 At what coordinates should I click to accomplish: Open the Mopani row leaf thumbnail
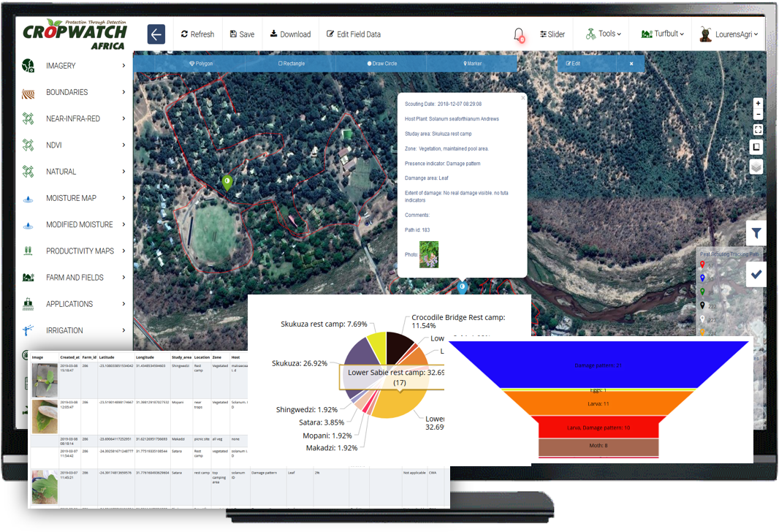coord(45,417)
